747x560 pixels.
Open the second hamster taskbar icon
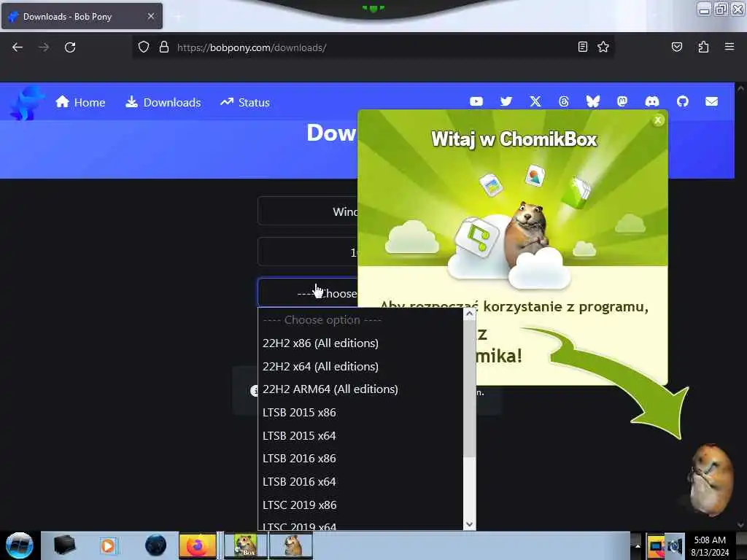tap(291, 545)
